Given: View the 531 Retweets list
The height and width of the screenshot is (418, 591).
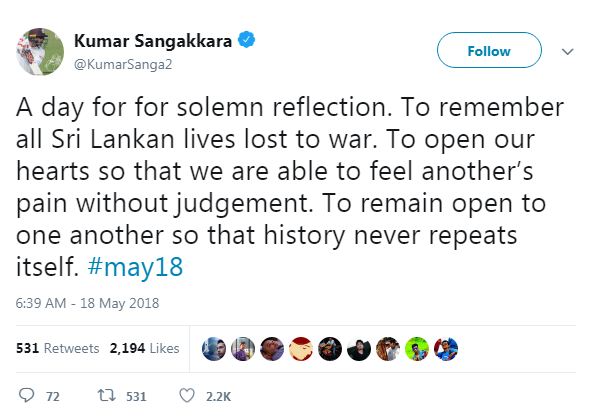Looking at the screenshot, I should point(58,348).
